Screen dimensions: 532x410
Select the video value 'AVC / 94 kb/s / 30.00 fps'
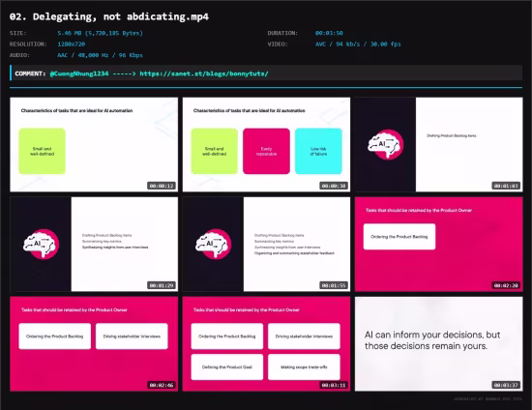click(x=358, y=44)
